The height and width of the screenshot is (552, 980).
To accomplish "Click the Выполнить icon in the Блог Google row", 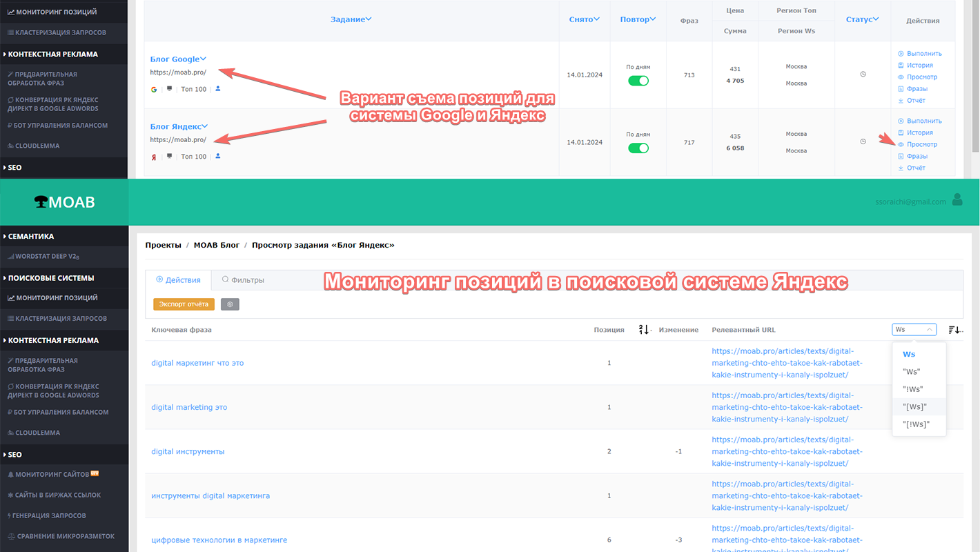I will tap(901, 53).
